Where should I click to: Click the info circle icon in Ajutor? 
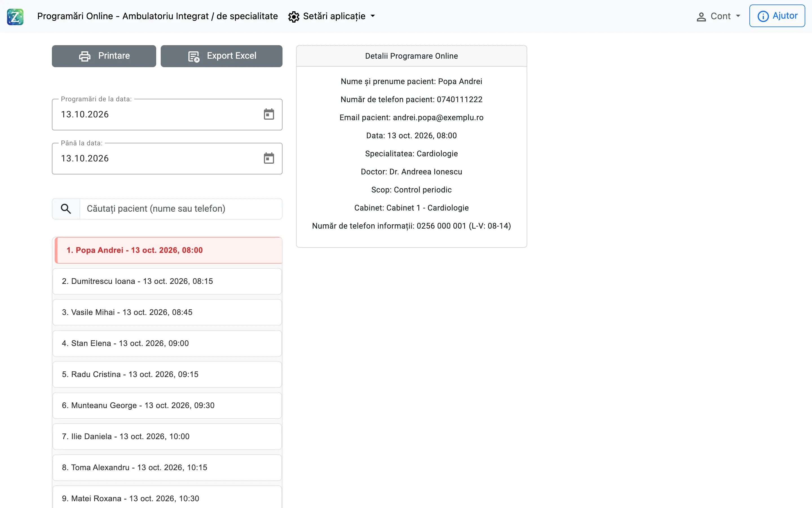[x=763, y=16]
